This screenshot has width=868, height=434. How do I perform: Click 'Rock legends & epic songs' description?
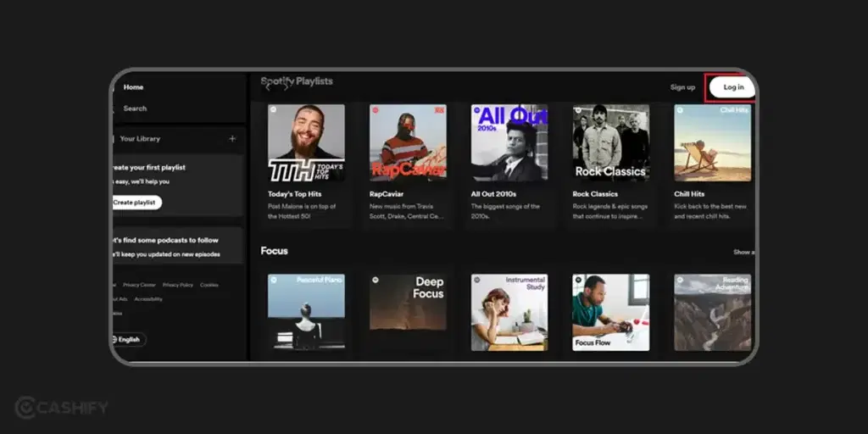(x=610, y=211)
